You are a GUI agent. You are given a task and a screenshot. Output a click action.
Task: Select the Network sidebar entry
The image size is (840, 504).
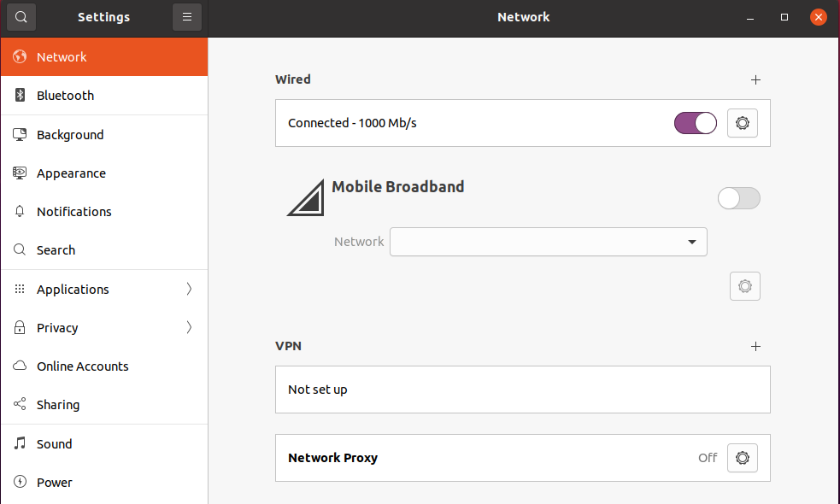click(104, 56)
